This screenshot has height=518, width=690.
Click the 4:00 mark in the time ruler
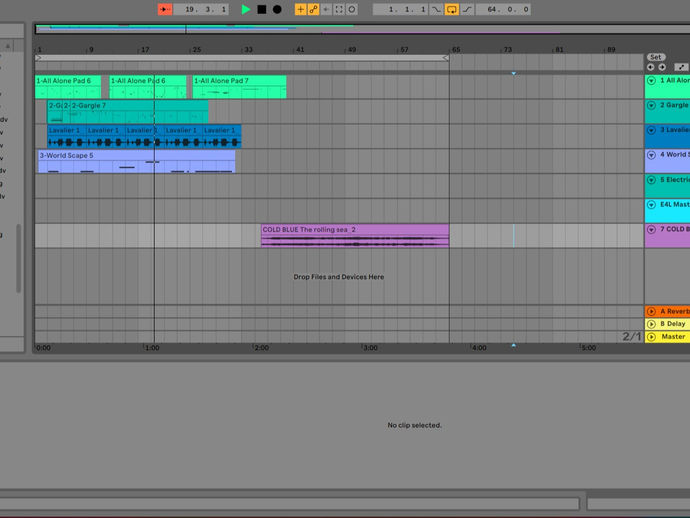pos(478,348)
